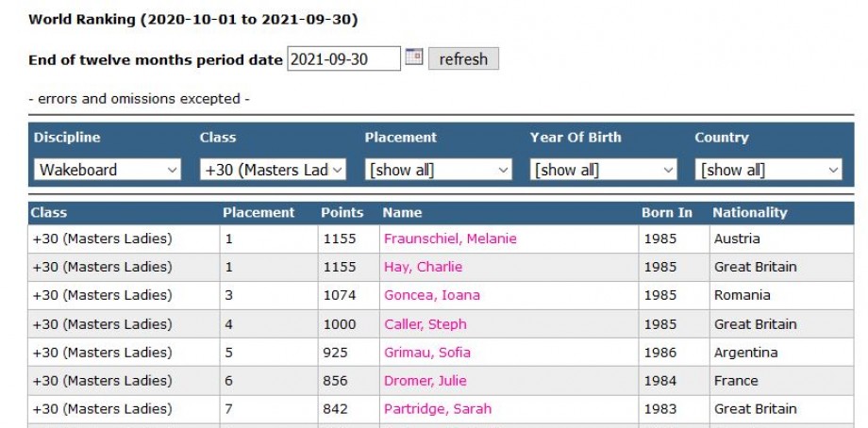Screen dimensions: 868x428
Task: Click the end-of-period date input field
Action: (343, 58)
